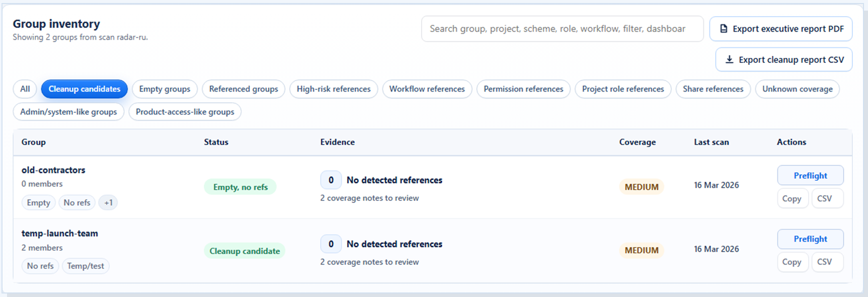
Task: Click the Evidence column header
Action: pos(337,142)
